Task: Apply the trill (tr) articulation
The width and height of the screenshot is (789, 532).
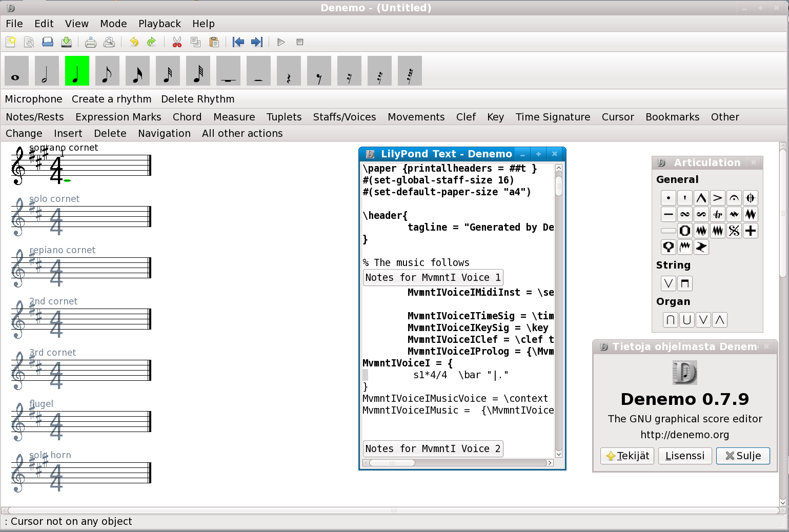Action: point(718,214)
